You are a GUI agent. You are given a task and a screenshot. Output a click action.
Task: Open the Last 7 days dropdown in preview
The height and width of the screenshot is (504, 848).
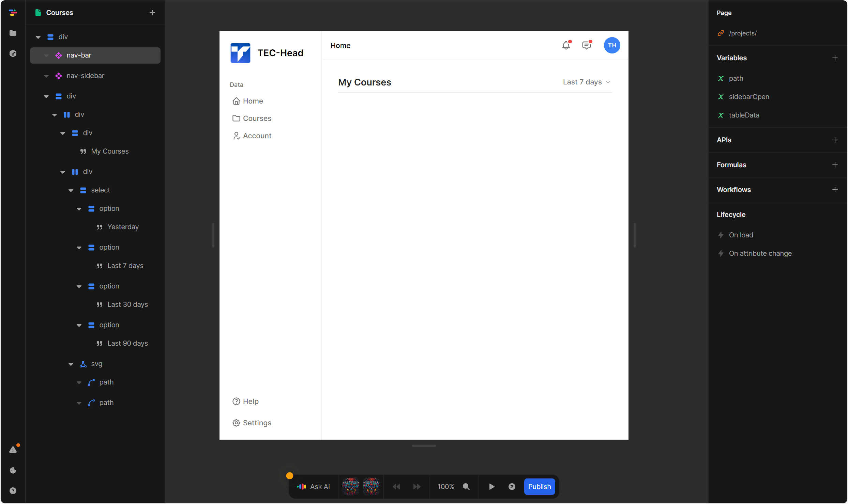587,82
